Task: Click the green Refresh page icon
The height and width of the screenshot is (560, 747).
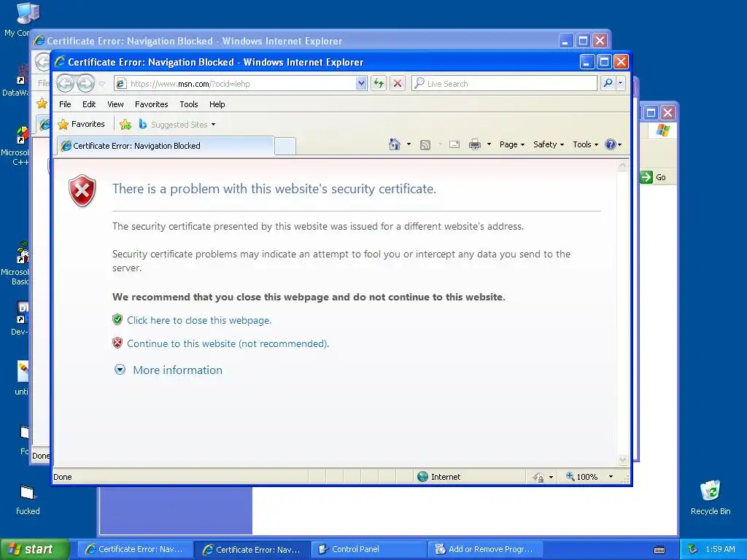Action: pos(379,84)
